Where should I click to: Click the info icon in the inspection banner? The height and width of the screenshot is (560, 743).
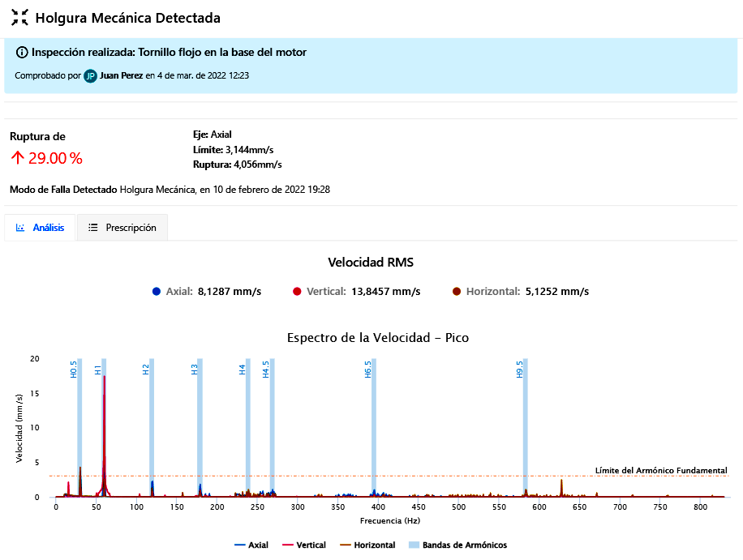tap(22, 52)
